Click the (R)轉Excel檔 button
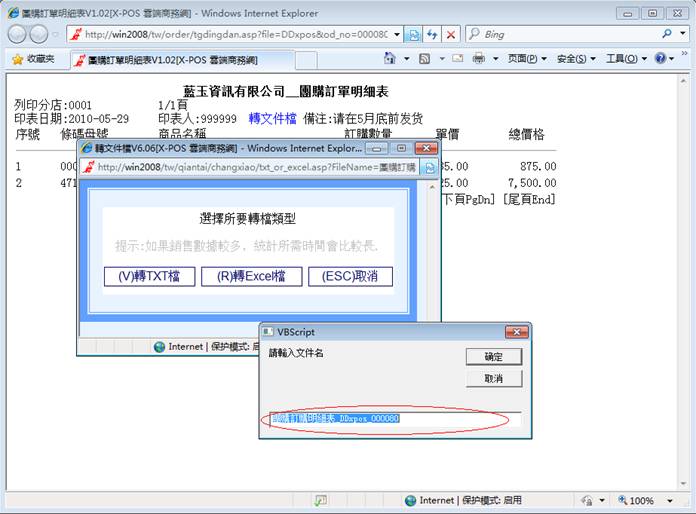Screen dimensions: 696x514 pos(251,276)
